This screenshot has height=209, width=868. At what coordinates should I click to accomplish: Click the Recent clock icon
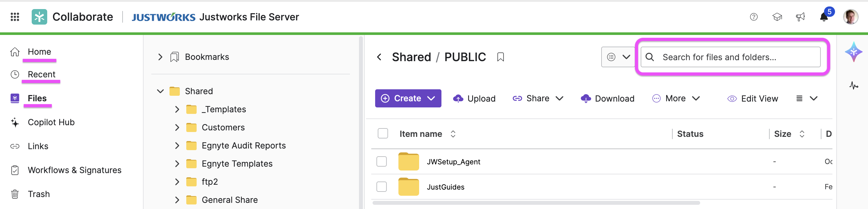15,74
